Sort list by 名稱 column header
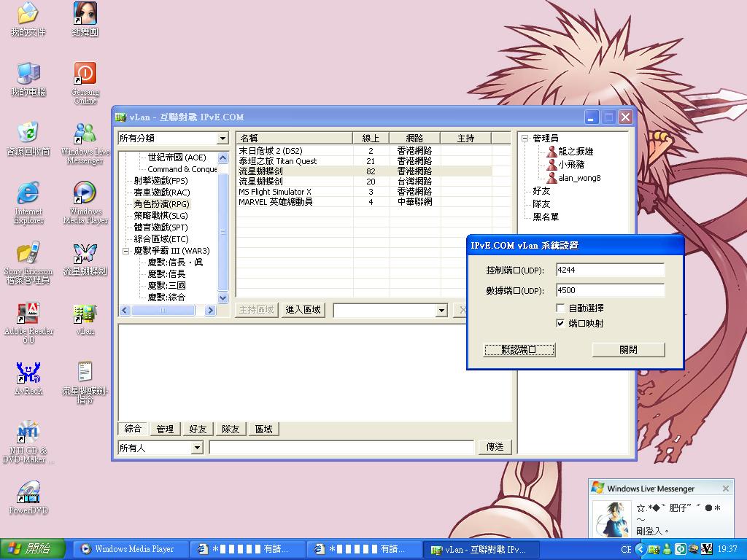Screen dimensions: 747x560 (x=295, y=138)
